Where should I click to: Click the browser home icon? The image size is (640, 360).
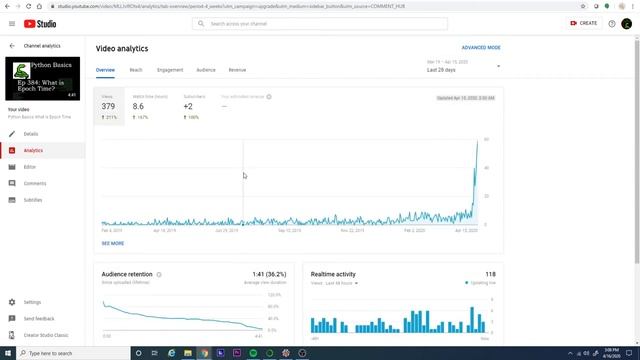click(x=39, y=6)
